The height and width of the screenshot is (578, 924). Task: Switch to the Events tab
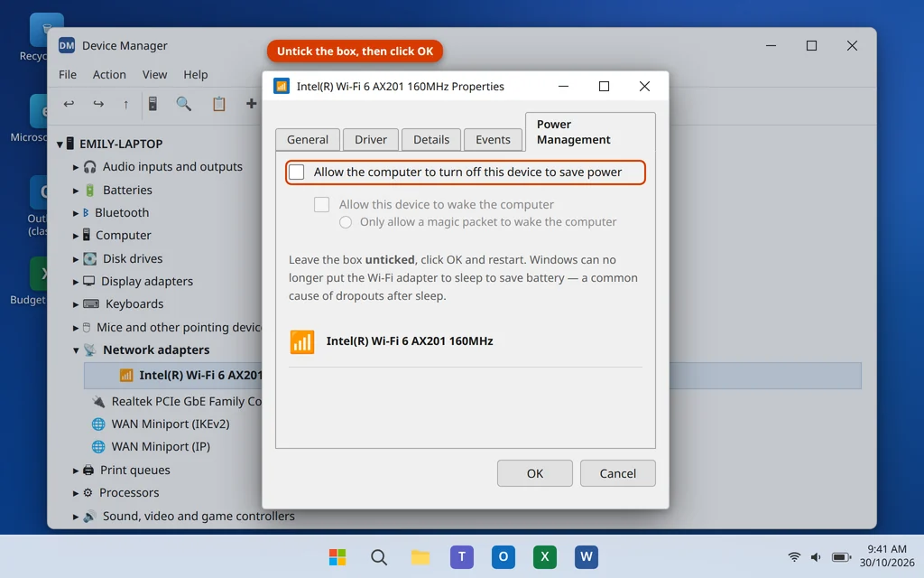(494, 139)
